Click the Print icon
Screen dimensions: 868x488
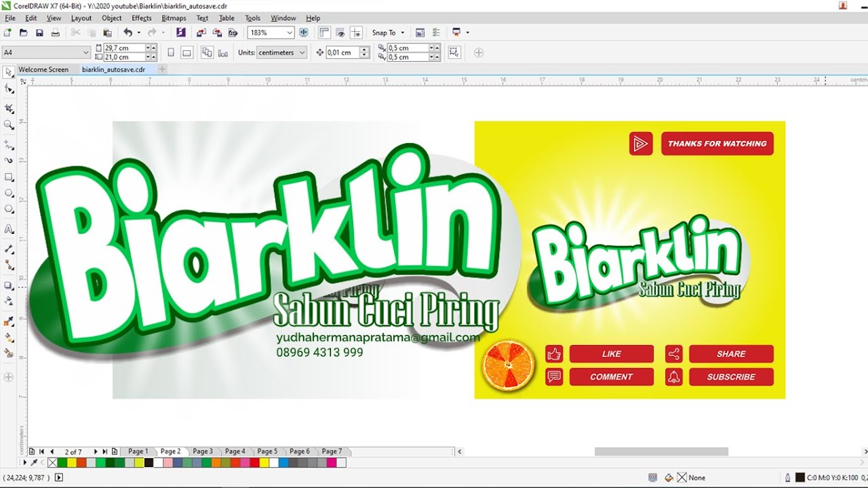56,33
